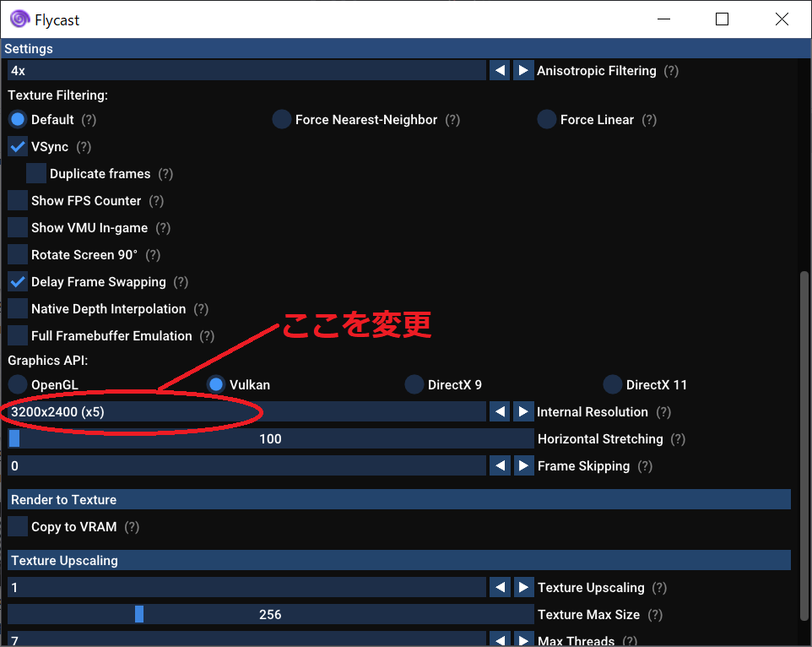Collapse the Render to Texture section

(399, 499)
